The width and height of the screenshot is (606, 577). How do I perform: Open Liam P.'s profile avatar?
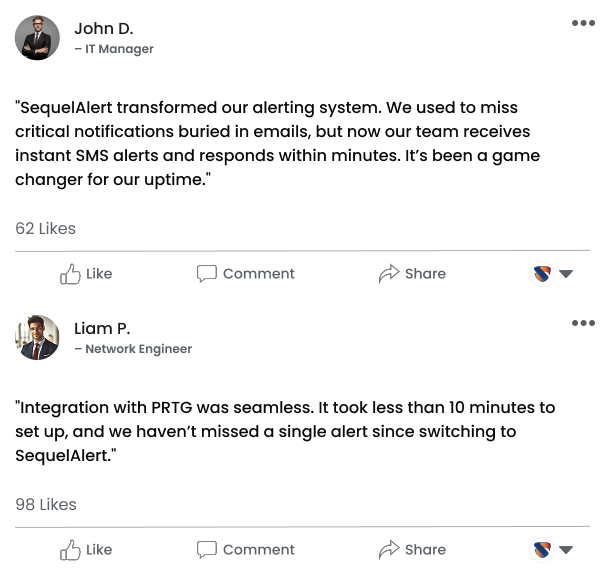(37, 337)
